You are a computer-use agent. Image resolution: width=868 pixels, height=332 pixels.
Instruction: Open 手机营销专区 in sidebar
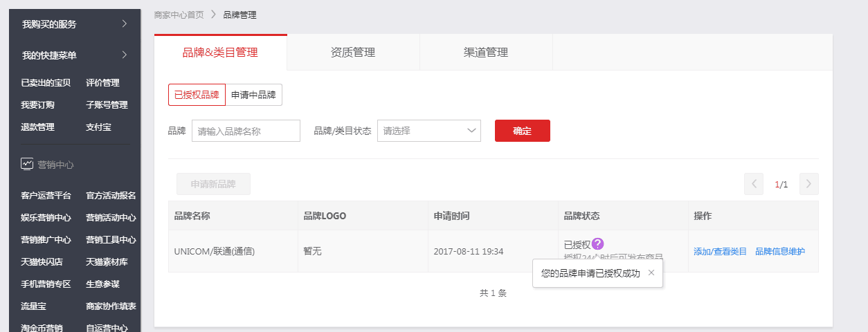click(x=46, y=284)
